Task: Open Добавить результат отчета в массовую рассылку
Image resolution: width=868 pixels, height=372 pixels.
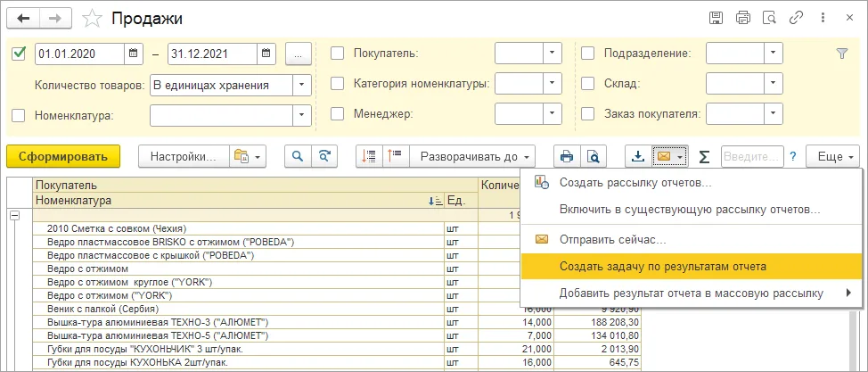Action: click(x=692, y=293)
